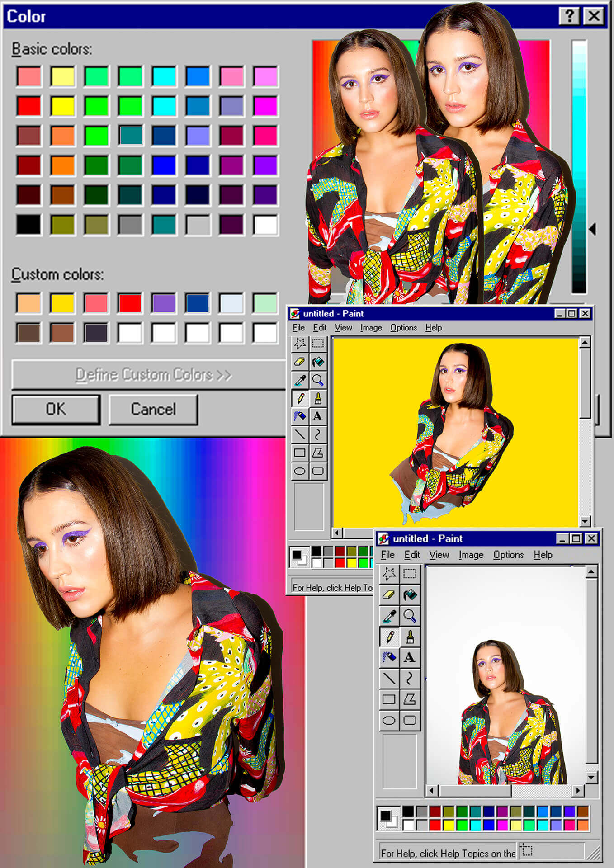Click Cancel in the Color dialog
The width and height of the screenshot is (614, 868).
point(153,409)
